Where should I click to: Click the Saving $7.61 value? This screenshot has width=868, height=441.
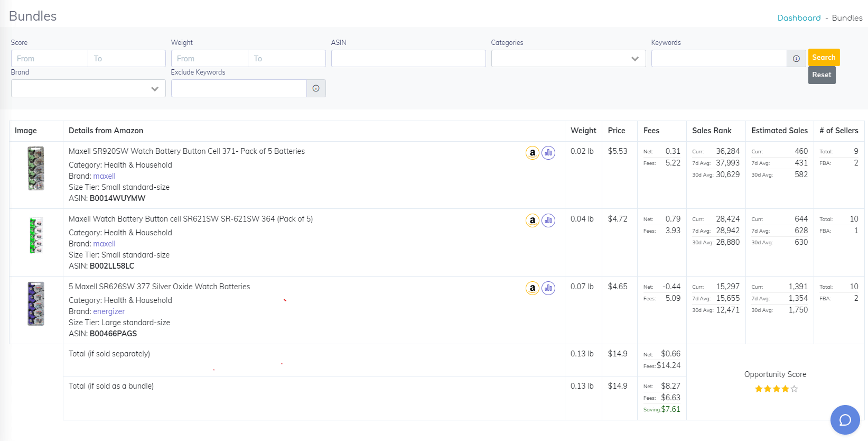670,409
